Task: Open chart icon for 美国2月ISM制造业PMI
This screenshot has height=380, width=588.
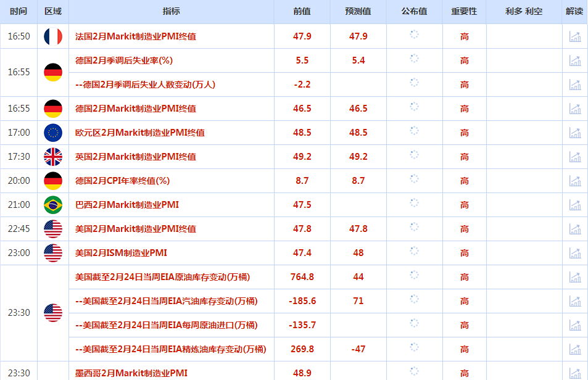Action: click(575, 253)
